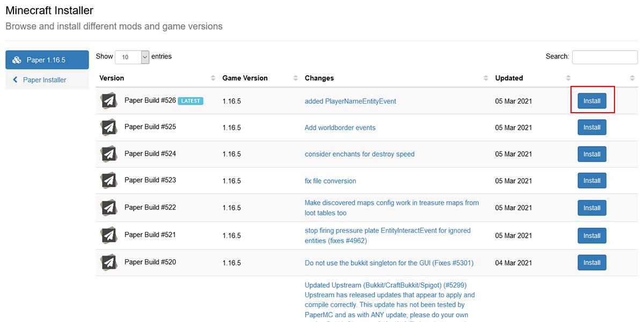Install Paper Build #523
Screen dimensions: 644x322
tap(592, 180)
